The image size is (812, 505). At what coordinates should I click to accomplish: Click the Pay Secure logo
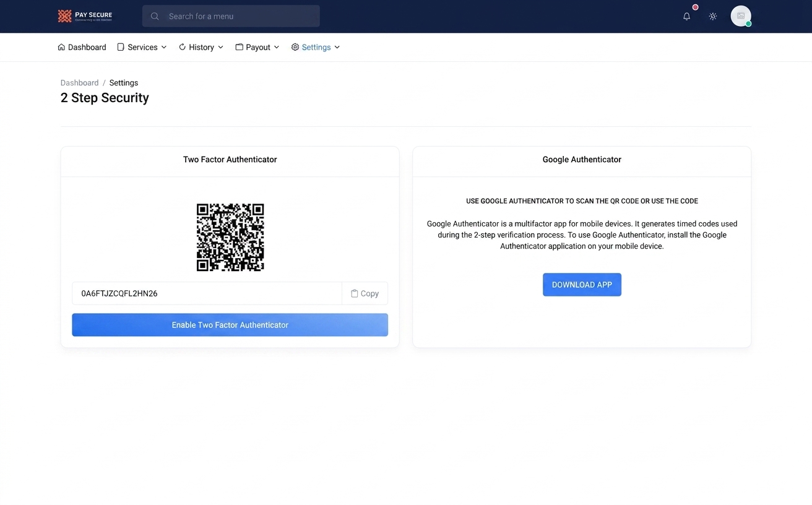85,16
